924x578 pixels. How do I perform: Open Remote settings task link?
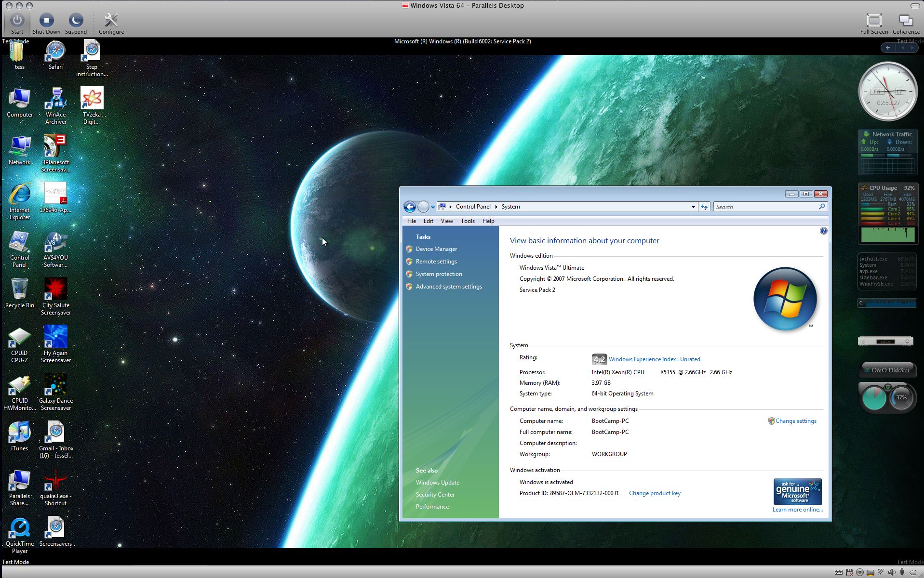pyautogui.click(x=436, y=262)
